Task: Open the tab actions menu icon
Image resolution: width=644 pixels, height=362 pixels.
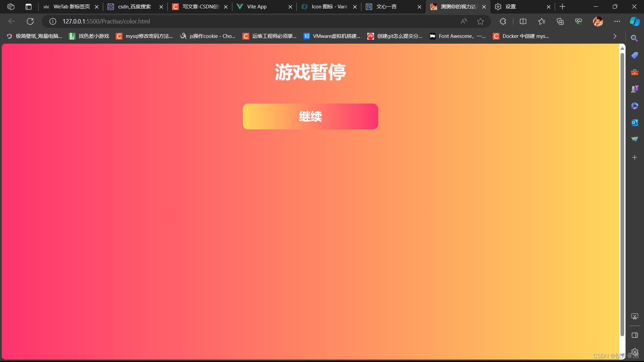Action: click(x=29, y=7)
